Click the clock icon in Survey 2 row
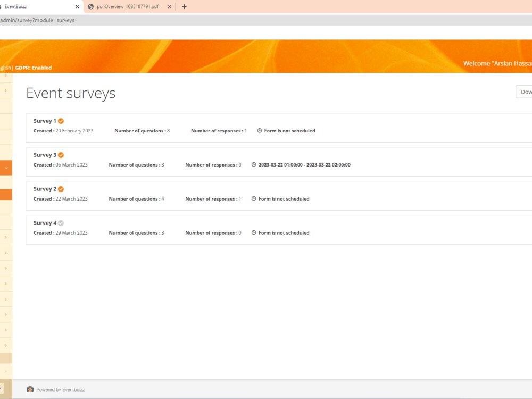This screenshot has width=532, height=399. [254, 198]
